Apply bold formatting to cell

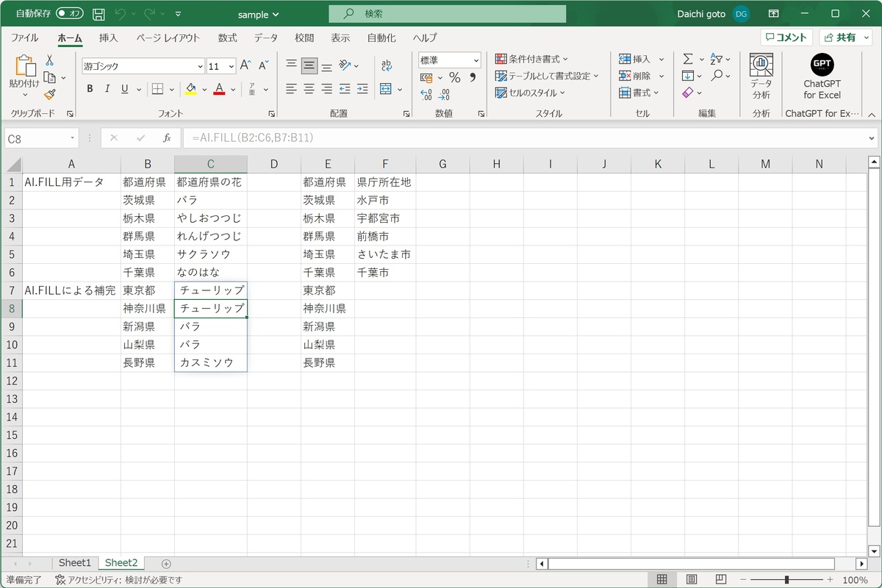coord(90,89)
